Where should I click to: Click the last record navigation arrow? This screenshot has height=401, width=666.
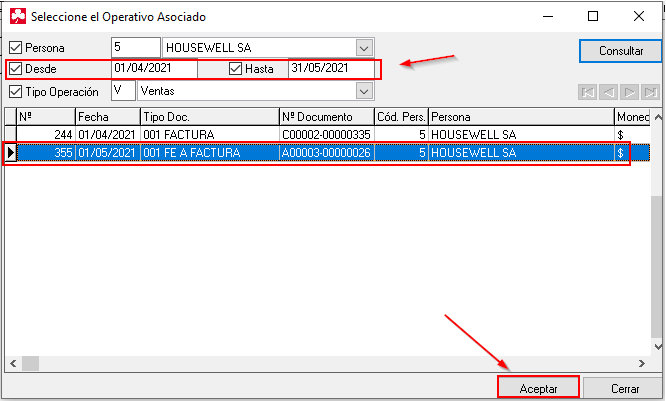click(650, 92)
